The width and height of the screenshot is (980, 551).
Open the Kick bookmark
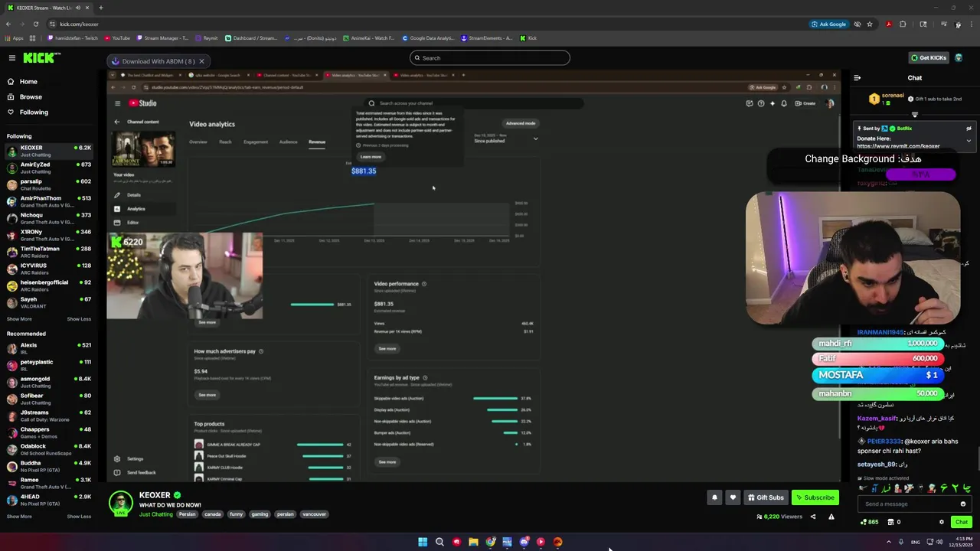(x=528, y=37)
